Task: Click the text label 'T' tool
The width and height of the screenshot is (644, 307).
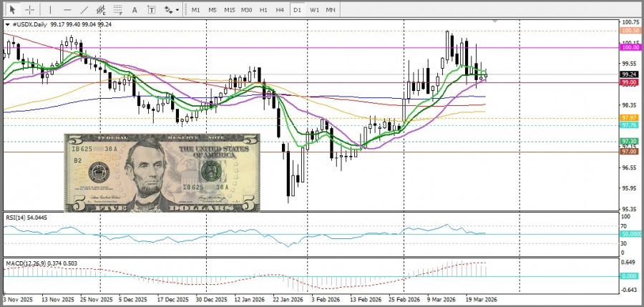Action: tap(152, 10)
